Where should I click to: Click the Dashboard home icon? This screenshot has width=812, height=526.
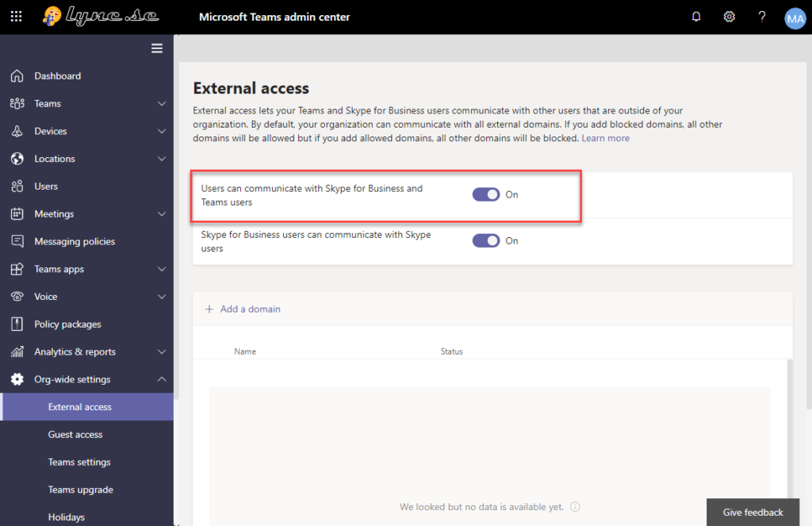pyautogui.click(x=17, y=75)
